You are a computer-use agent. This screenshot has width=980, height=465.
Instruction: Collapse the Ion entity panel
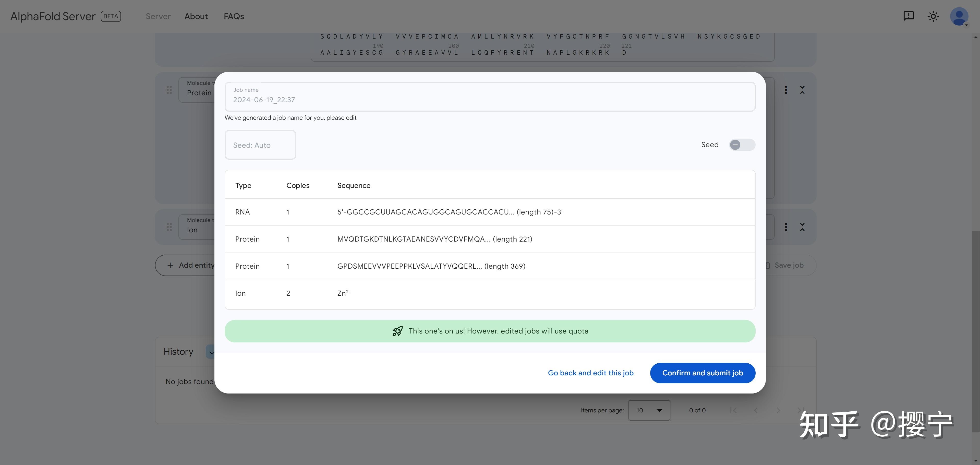coord(802,227)
